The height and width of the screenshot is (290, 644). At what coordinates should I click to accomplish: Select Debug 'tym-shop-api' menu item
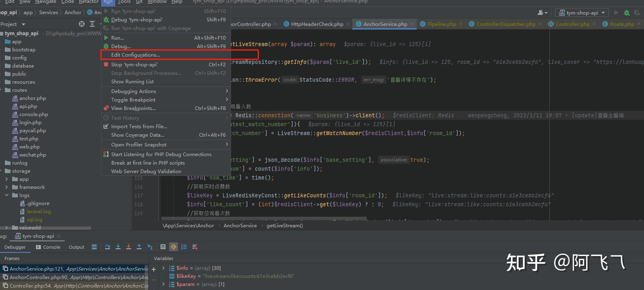(x=166, y=19)
